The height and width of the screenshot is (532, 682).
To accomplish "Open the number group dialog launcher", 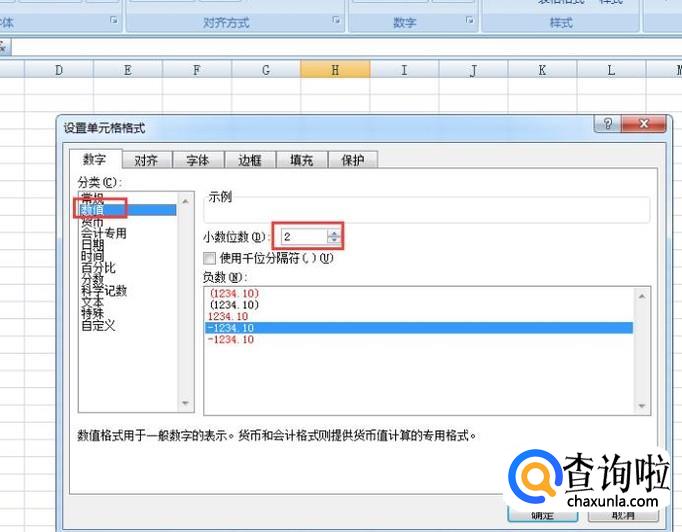I will (468, 21).
